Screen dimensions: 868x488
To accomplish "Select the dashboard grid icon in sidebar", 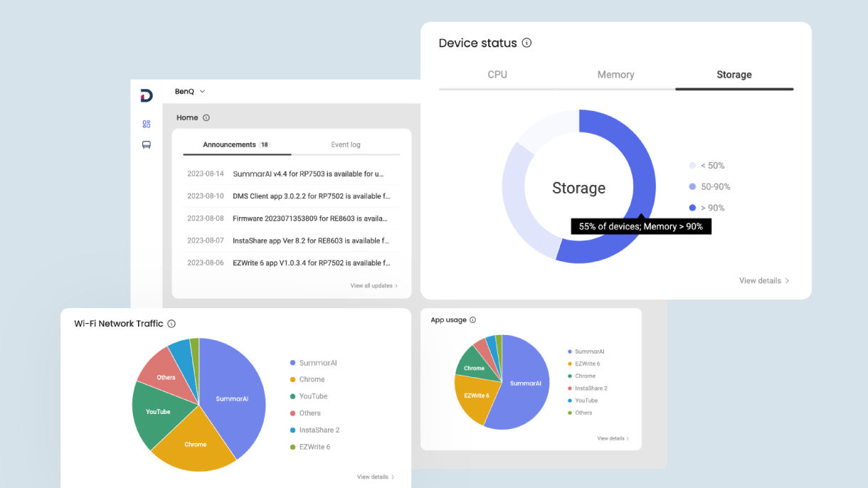I will 146,124.
